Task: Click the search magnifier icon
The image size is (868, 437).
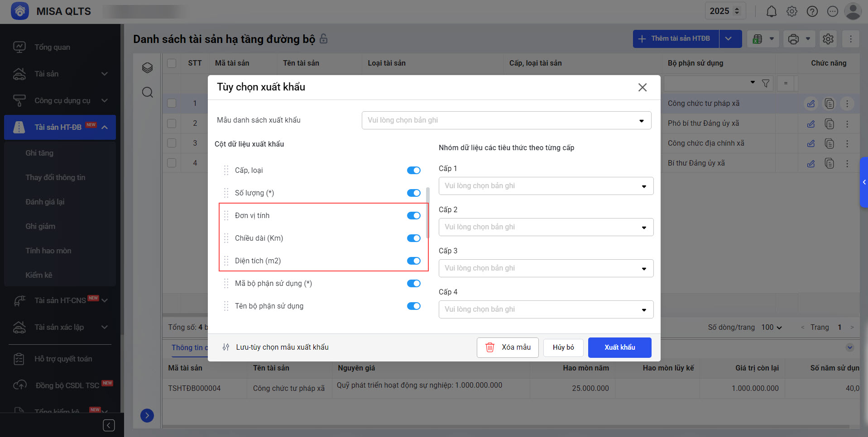Action: pyautogui.click(x=147, y=92)
